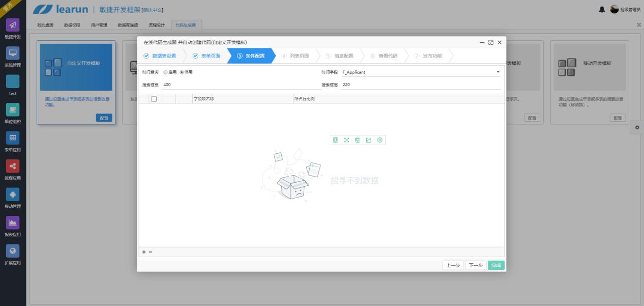Open the 表单应用 sidebar icon
The image size is (644, 306).
click(x=13, y=138)
